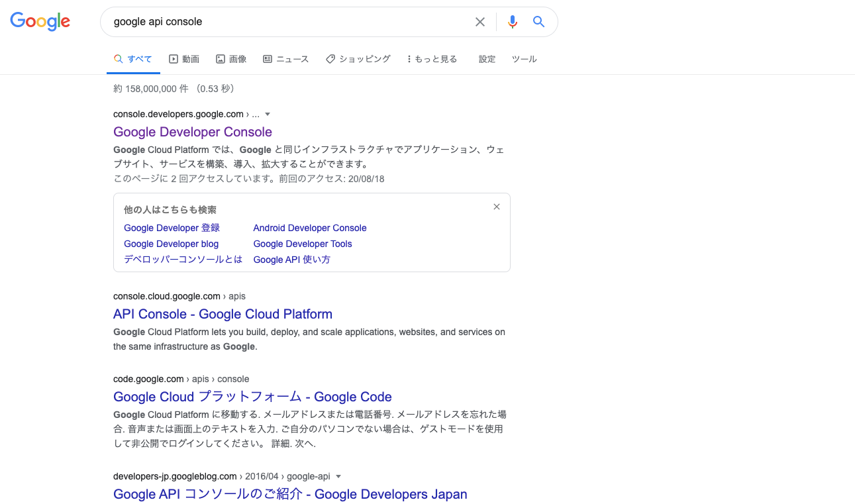
Task: Switch to the 画像 tab
Action: point(231,59)
